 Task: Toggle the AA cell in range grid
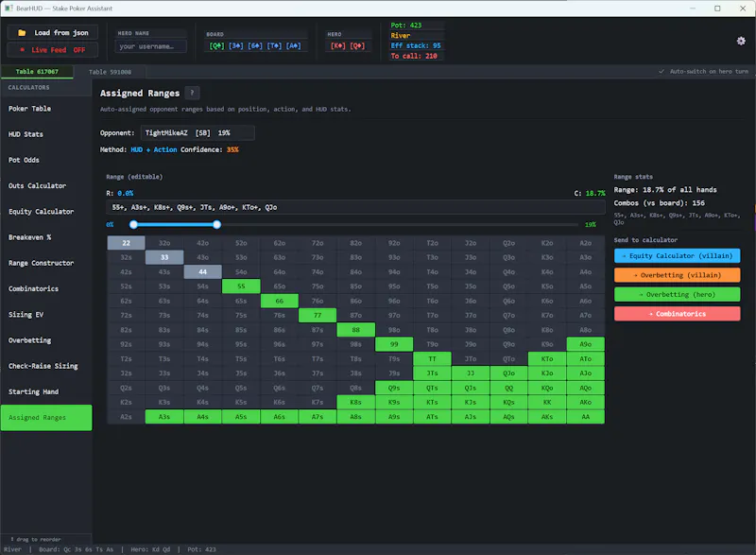(x=585, y=417)
